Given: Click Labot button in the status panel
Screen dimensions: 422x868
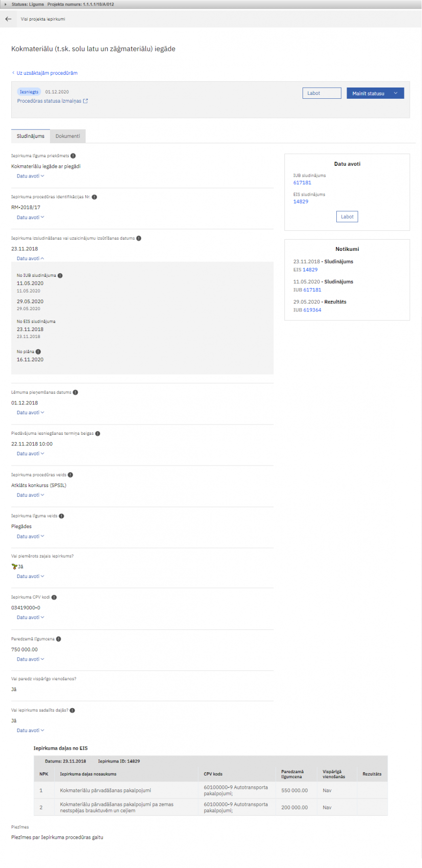Looking at the screenshot, I should coord(322,93).
